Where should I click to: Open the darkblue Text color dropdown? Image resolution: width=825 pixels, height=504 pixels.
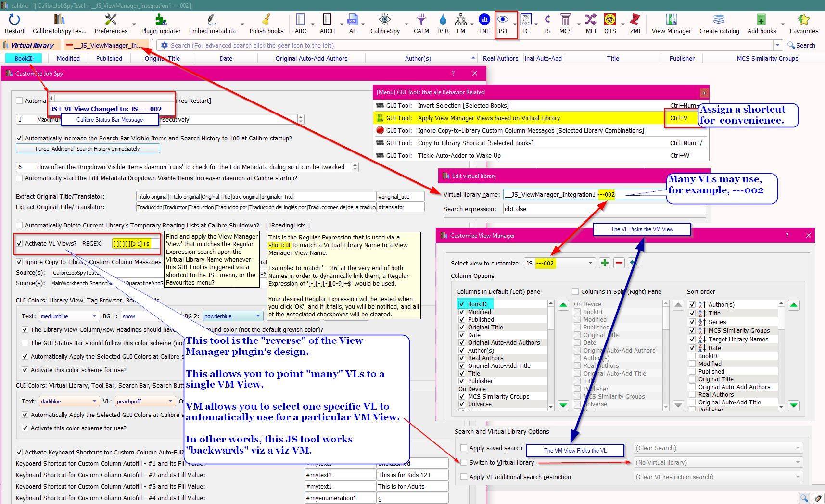[x=69, y=401]
